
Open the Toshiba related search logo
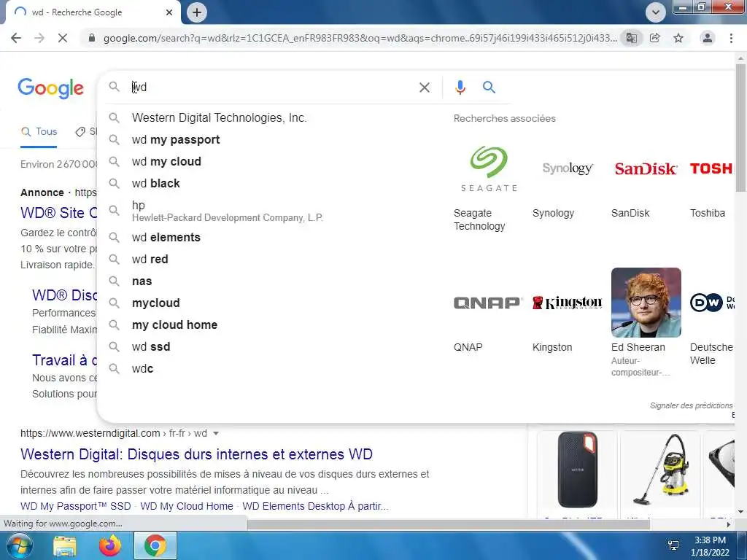pyautogui.click(x=712, y=168)
